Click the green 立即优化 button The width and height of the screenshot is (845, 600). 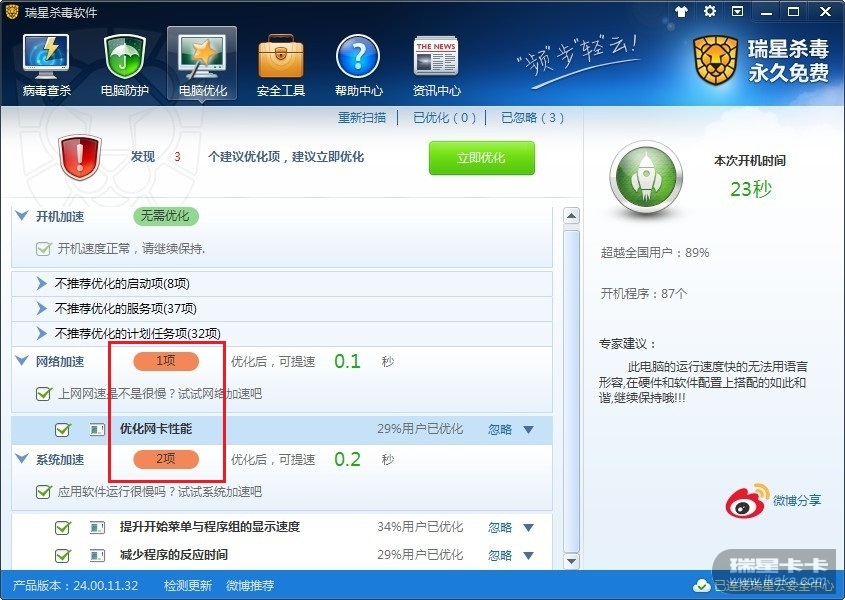(x=481, y=158)
